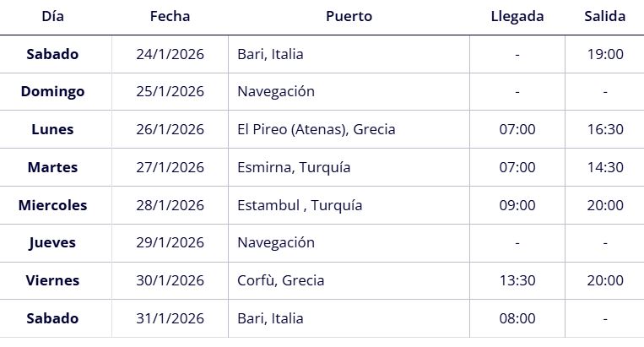Click the date 24/1/2026
Screen dimensions: 644x347
click(170, 54)
